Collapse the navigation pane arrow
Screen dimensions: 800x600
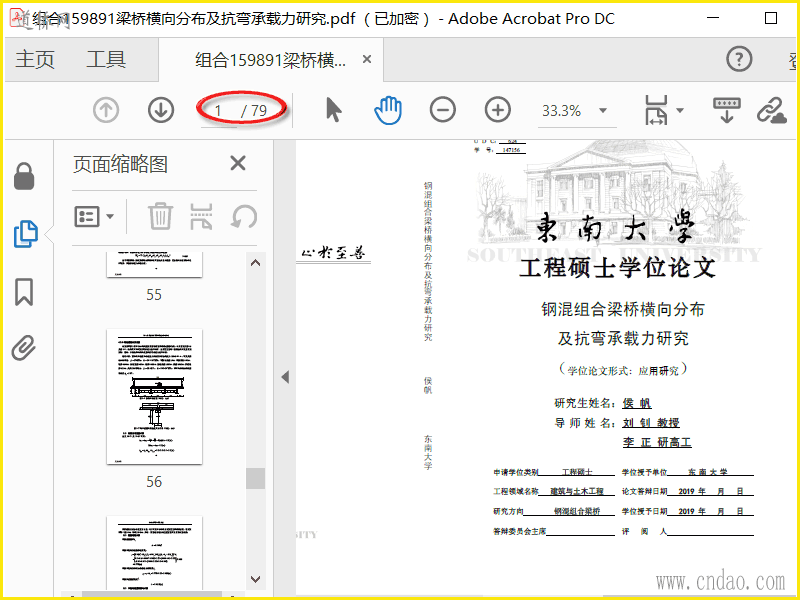coord(285,378)
